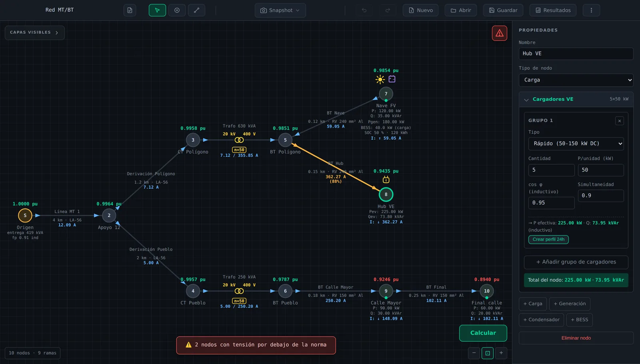Select the Origen source node S

pos(25,216)
